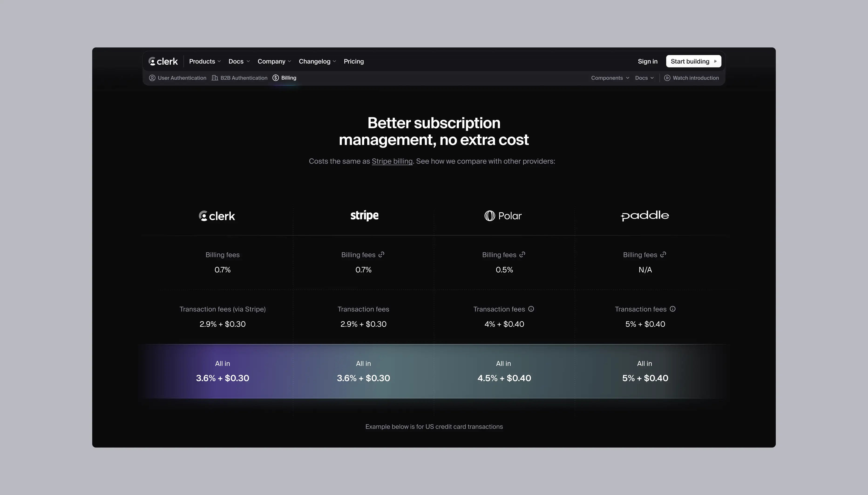Click the Billing dollar icon
The width and height of the screenshot is (868, 495).
pyautogui.click(x=276, y=78)
